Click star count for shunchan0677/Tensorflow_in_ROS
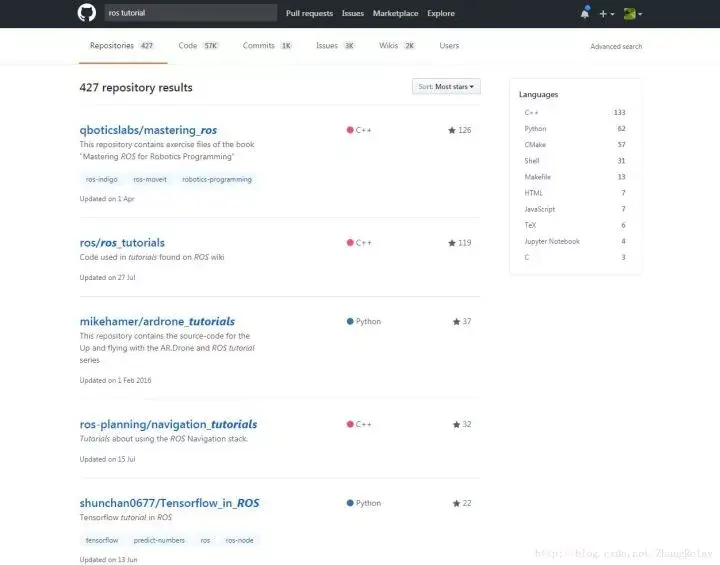 click(461, 503)
